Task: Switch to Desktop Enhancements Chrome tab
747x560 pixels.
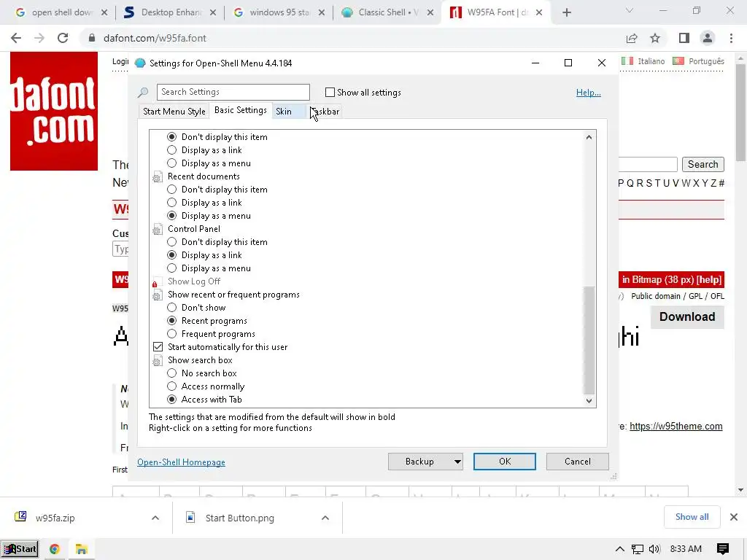Action: click(169, 12)
